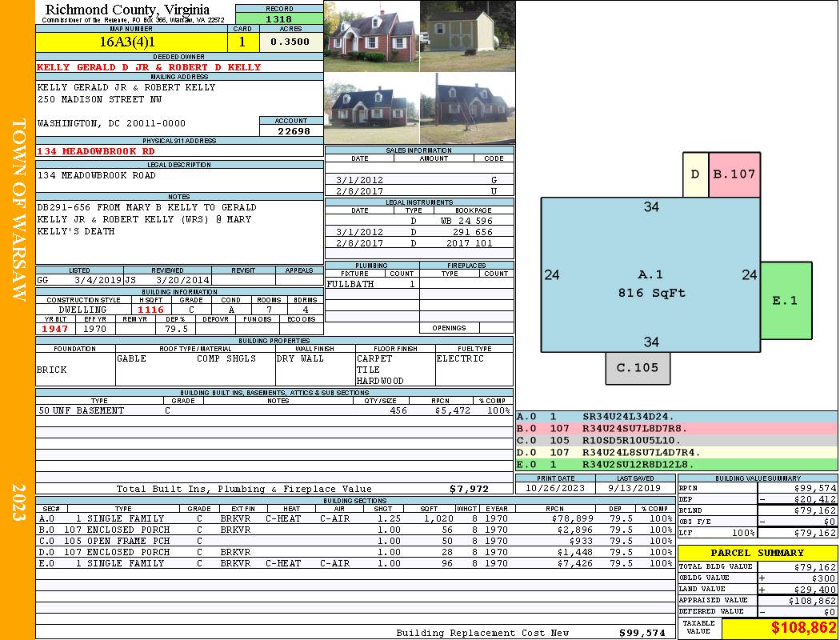Click map number 16A3(4)1
840x640 pixels.
click(127, 42)
